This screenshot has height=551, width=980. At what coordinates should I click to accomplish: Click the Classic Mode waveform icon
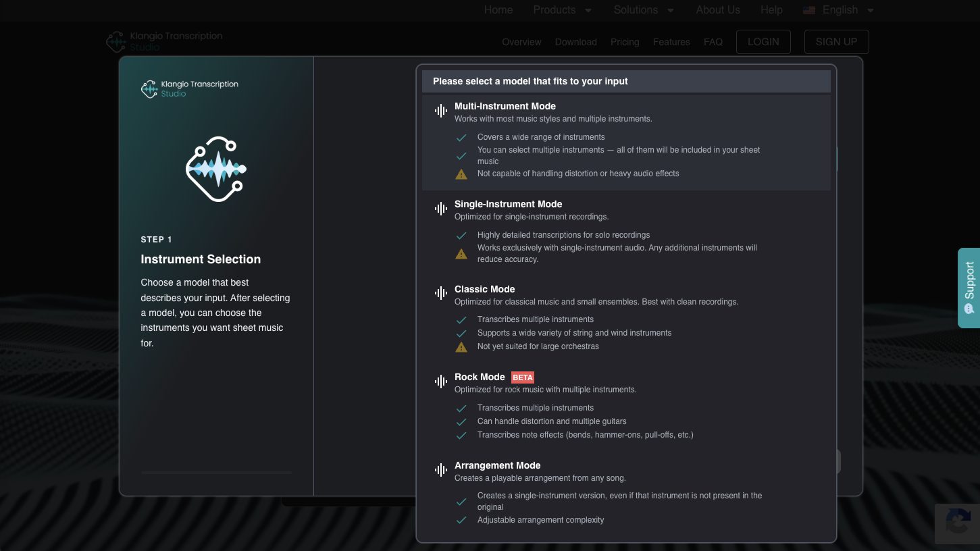pos(441,293)
